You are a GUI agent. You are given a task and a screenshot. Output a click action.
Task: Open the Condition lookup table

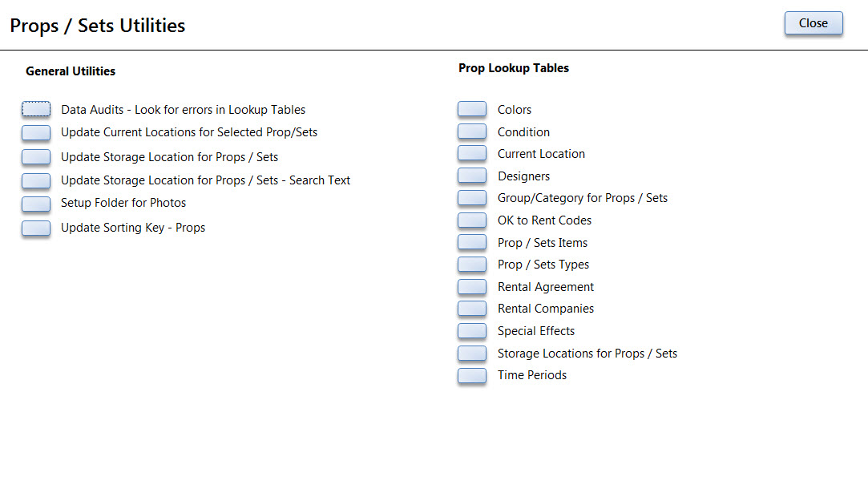coord(472,131)
